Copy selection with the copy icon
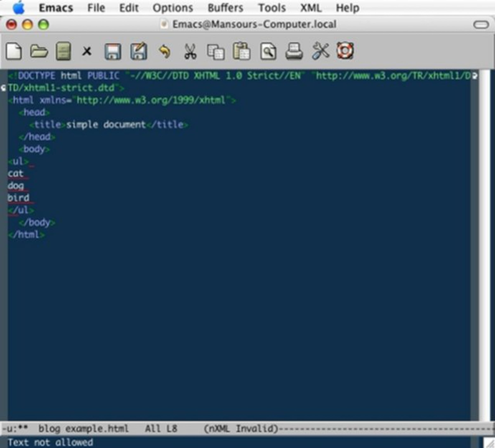 pos(216,52)
